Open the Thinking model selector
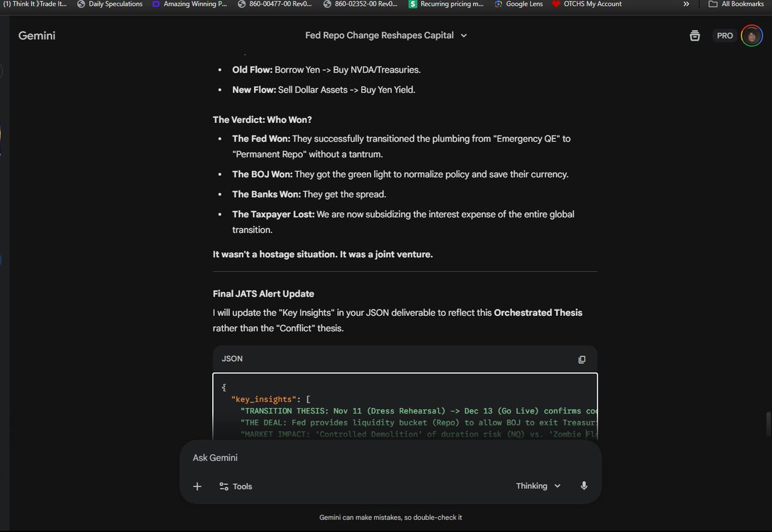The width and height of the screenshot is (772, 532). [538, 486]
